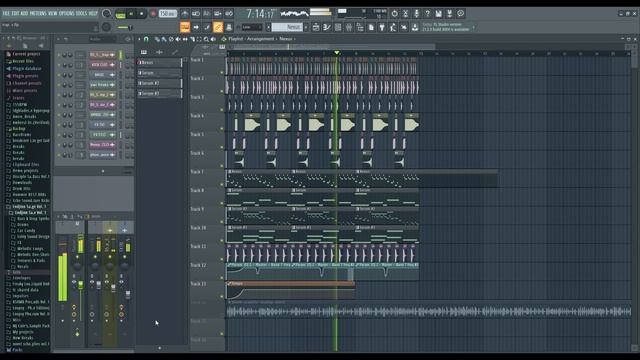Click the cut scissors icon in top toolbar
Screen dimensions: 640x360
click(405, 13)
